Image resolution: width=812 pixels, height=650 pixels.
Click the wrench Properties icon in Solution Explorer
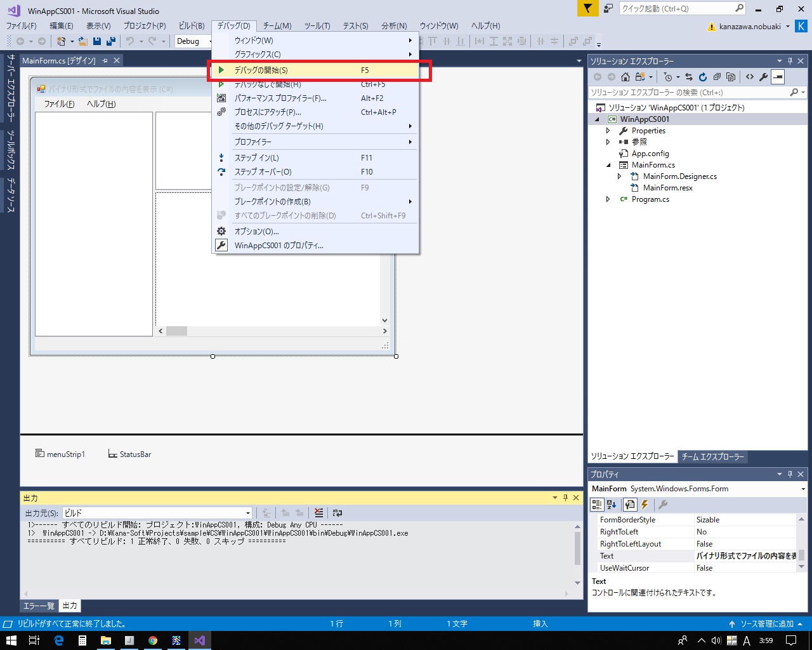764,77
